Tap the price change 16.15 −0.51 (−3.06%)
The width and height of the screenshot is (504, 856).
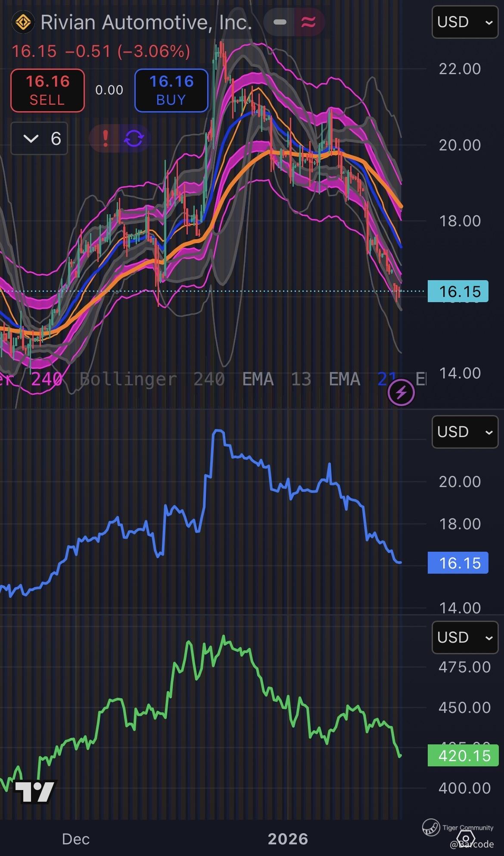101,51
